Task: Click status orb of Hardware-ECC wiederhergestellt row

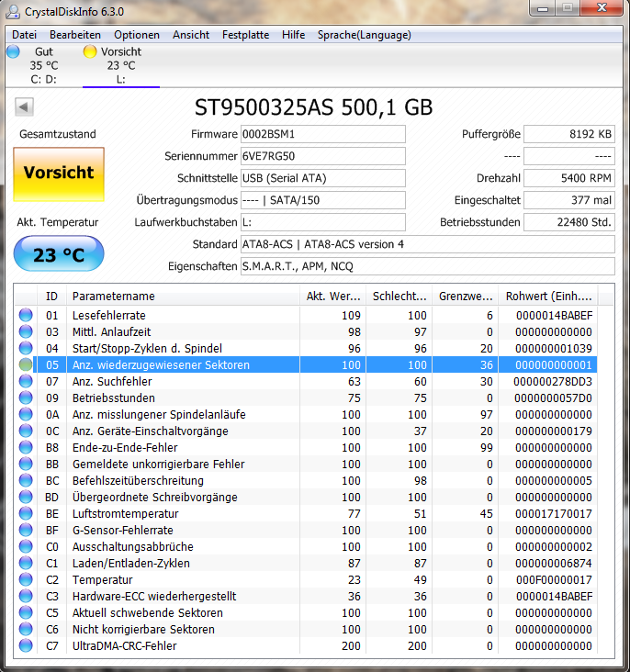Action: (x=26, y=596)
